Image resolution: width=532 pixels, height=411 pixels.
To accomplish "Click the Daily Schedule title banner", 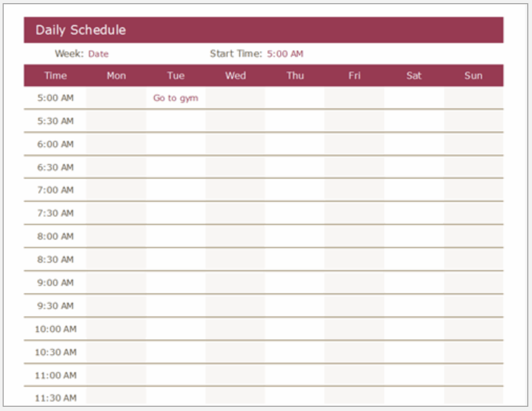I will 80,30.
